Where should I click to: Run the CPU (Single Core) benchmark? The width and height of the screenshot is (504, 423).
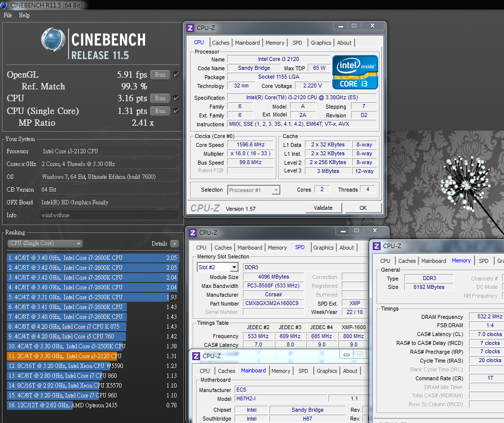160,111
